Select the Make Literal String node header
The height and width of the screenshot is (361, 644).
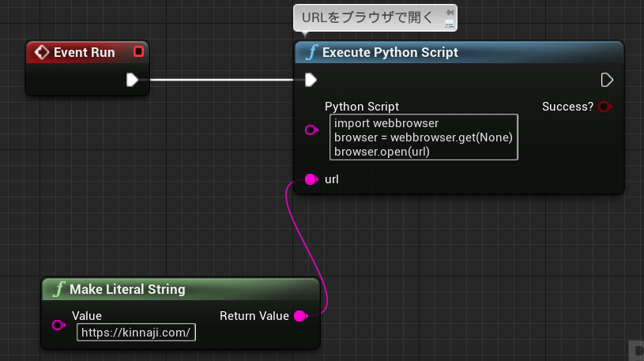[181, 289]
